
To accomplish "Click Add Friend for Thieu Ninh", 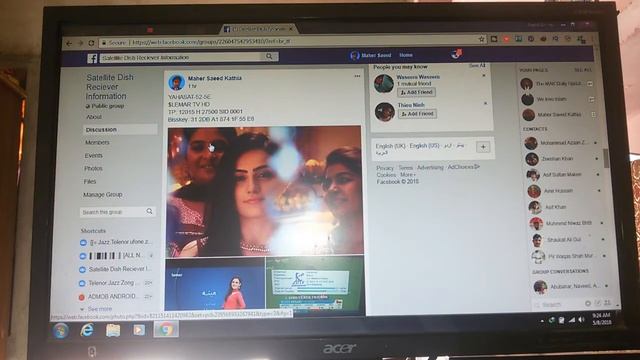I will point(417,114).
